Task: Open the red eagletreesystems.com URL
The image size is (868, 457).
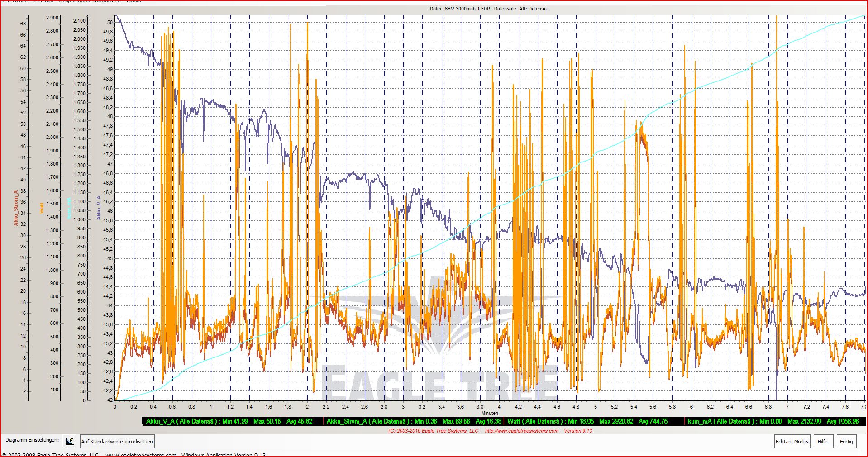Action: pos(521,431)
